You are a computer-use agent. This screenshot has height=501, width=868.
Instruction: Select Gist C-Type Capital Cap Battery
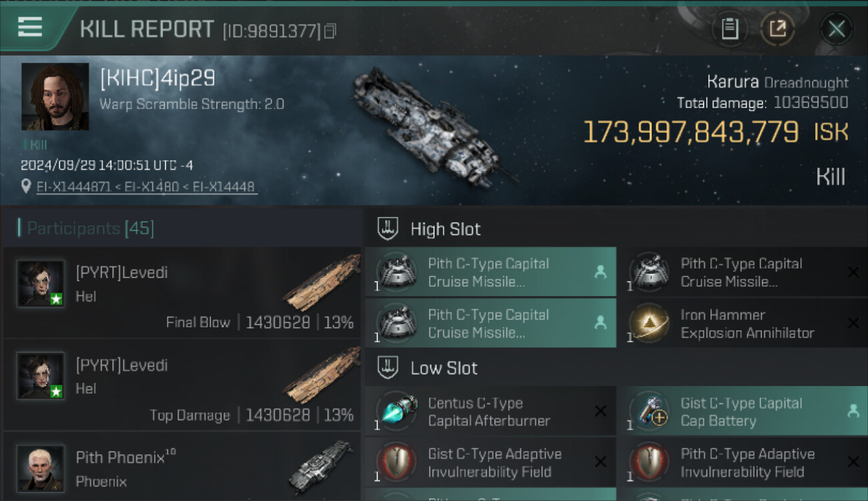(741, 412)
